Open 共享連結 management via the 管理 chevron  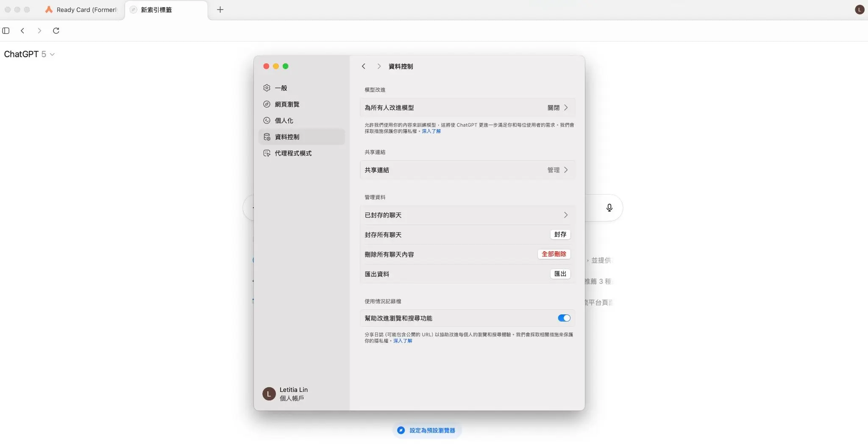click(566, 169)
